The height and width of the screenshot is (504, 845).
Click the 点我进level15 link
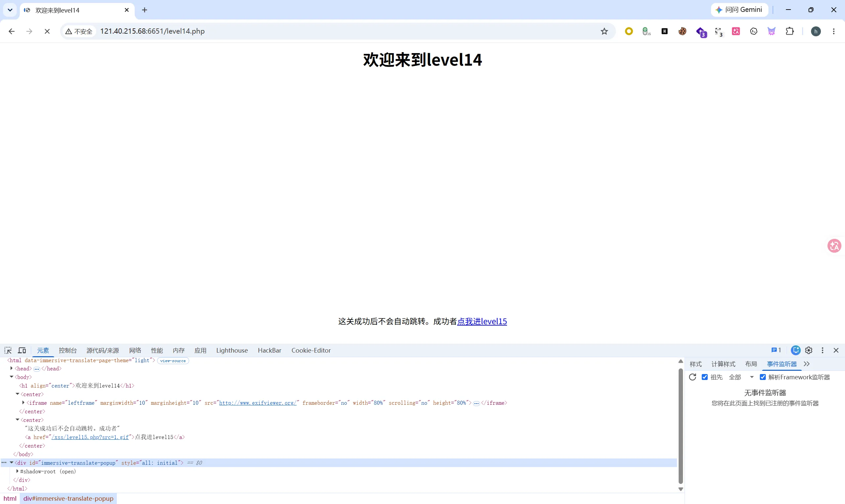click(x=482, y=321)
